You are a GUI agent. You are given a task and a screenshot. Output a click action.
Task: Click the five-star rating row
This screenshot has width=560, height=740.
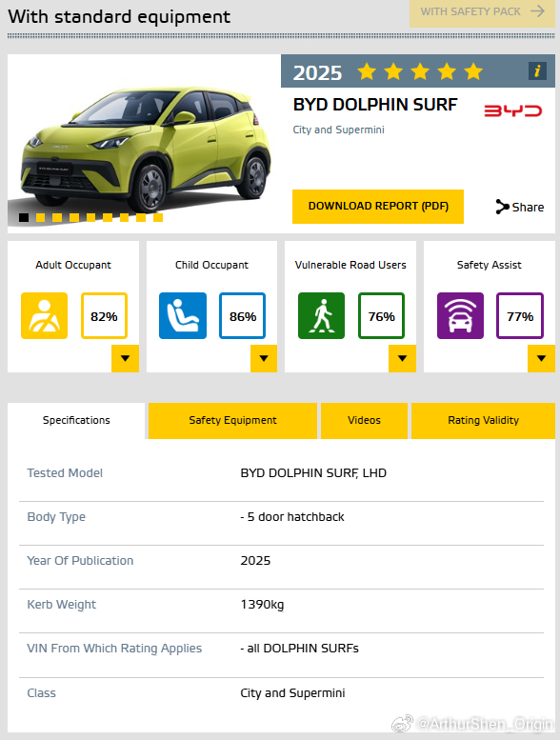click(420, 71)
